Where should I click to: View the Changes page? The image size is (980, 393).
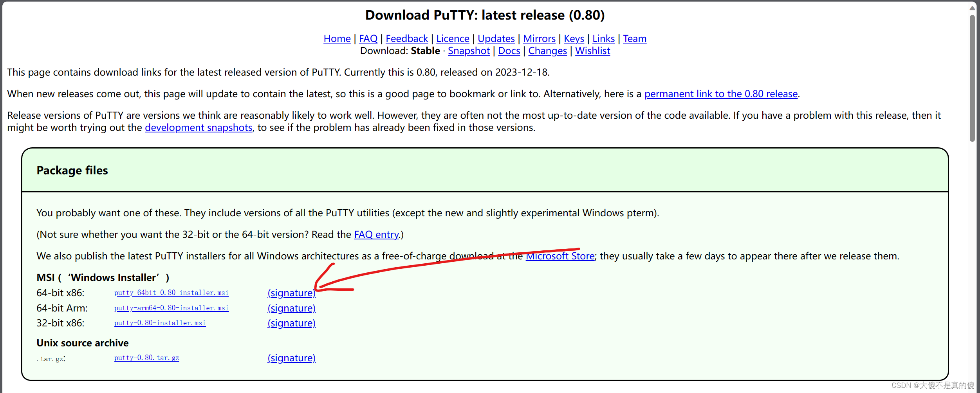click(547, 51)
